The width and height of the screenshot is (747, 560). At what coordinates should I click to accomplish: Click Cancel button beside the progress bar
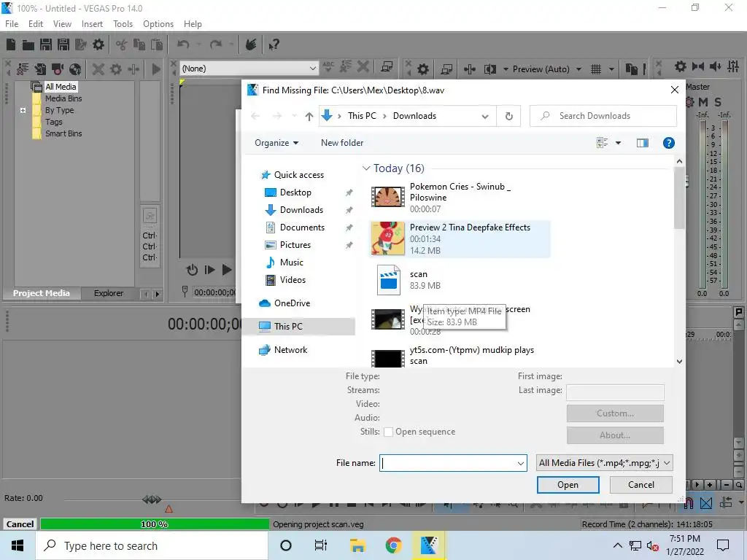(20, 524)
